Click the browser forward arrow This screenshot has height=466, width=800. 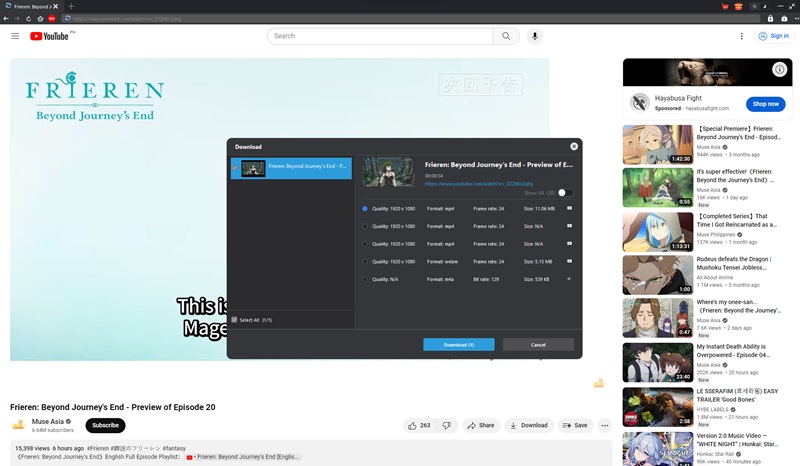pos(17,18)
